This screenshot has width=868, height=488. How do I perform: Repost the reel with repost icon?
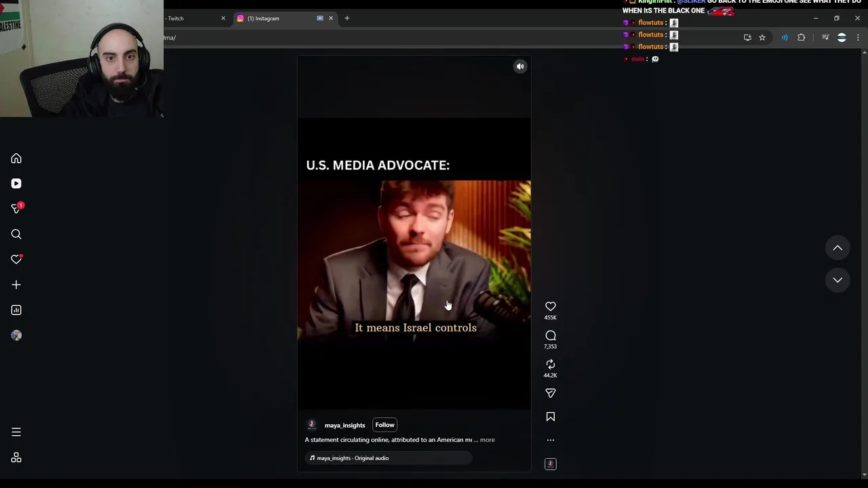[x=551, y=365]
